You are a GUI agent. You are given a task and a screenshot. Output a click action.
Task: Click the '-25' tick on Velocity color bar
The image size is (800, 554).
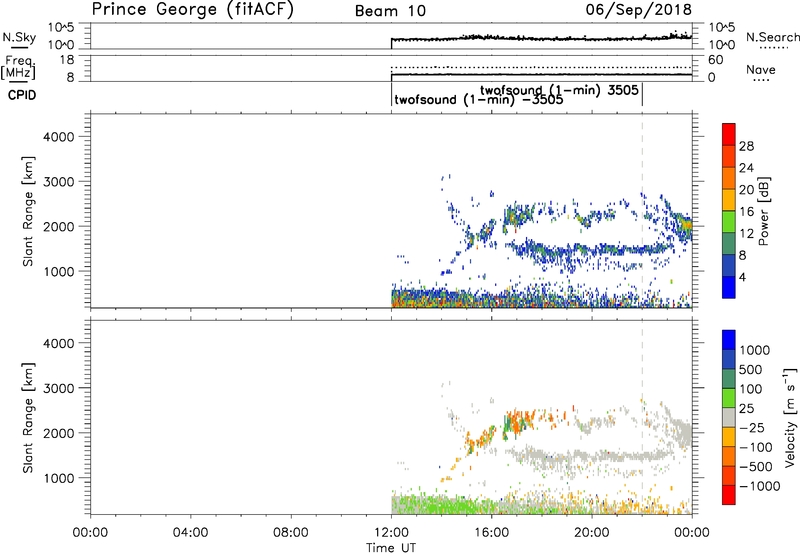coord(752,428)
